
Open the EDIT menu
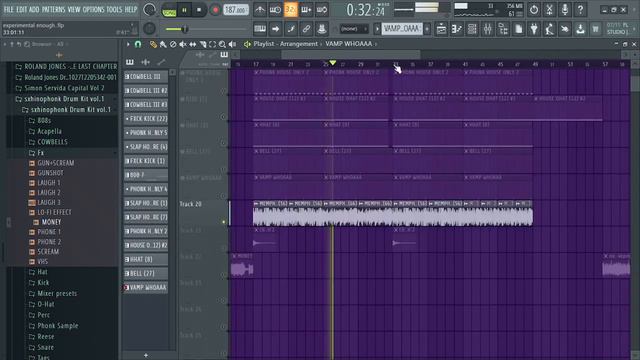point(22,9)
